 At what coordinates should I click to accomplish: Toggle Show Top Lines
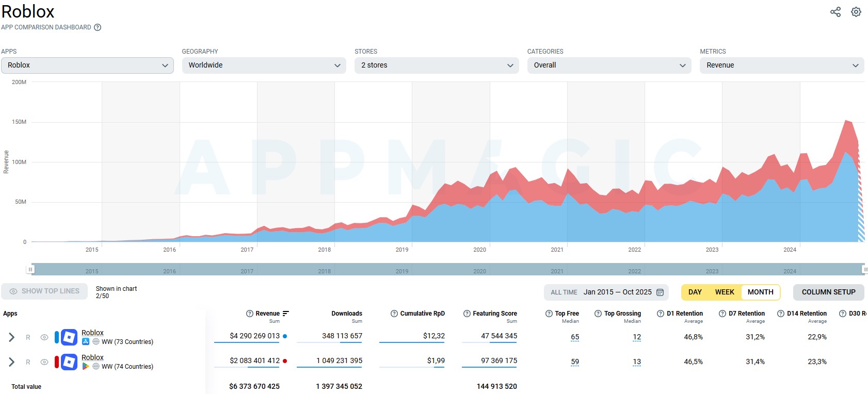(x=44, y=291)
